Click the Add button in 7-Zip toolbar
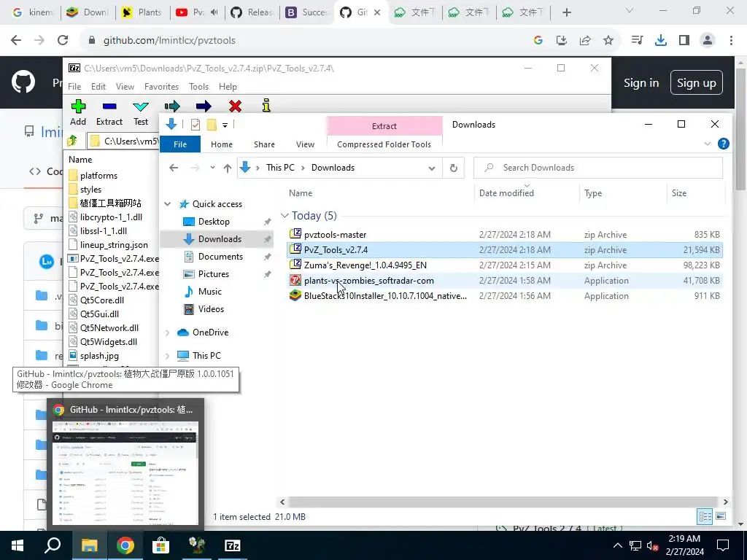 click(78, 113)
